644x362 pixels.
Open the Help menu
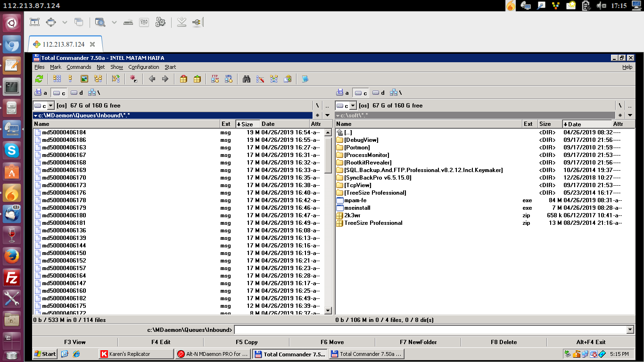[627, 67]
